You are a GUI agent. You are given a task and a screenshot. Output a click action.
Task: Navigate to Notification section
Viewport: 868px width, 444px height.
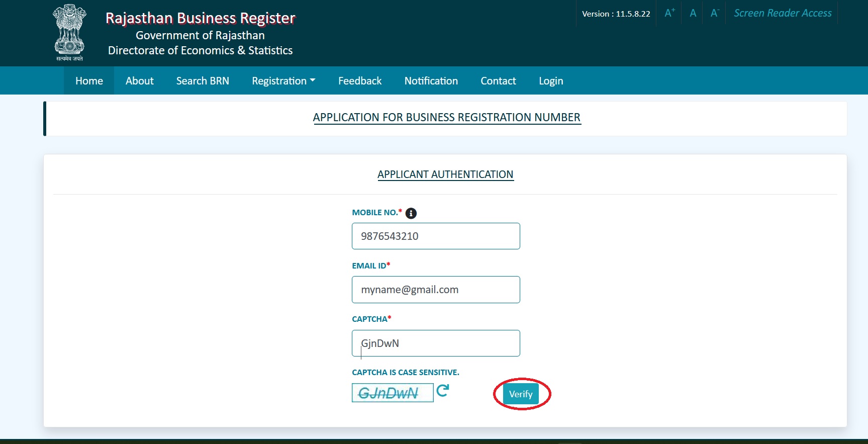[431, 81]
